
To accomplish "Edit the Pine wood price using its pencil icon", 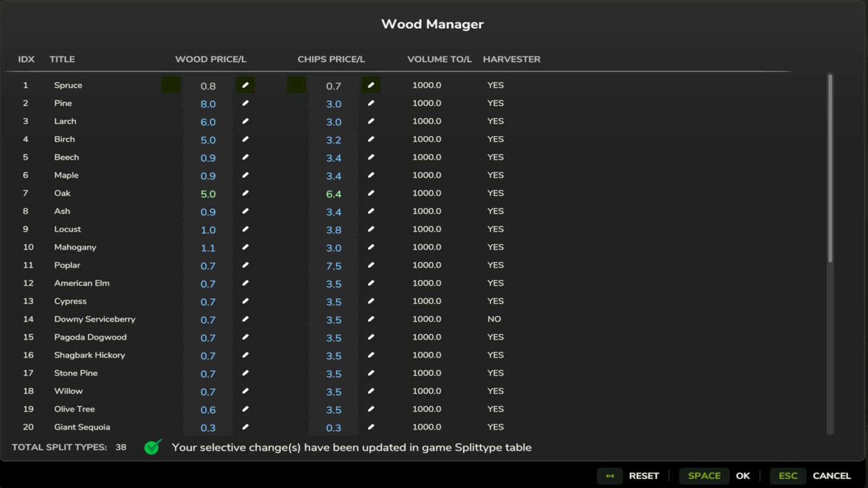I will pos(246,103).
